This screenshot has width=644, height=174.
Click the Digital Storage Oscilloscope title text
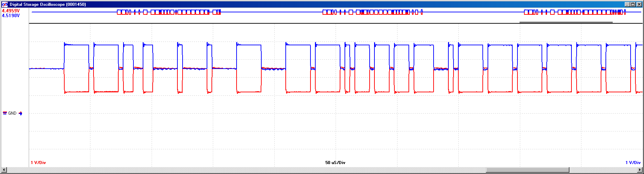pos(48,4)
